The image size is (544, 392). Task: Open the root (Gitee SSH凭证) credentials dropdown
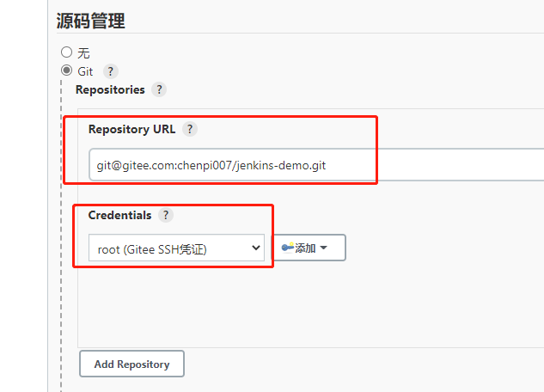point(175,248)
